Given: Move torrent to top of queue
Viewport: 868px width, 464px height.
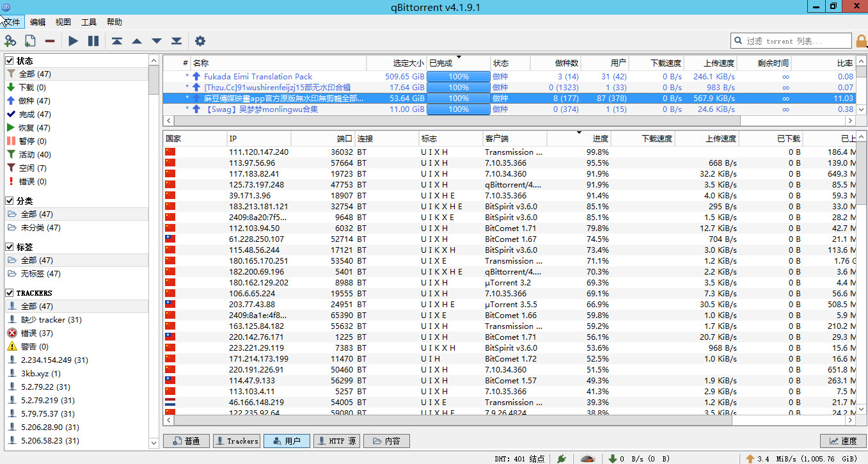Looking at the screenshot, I should 116,41.
